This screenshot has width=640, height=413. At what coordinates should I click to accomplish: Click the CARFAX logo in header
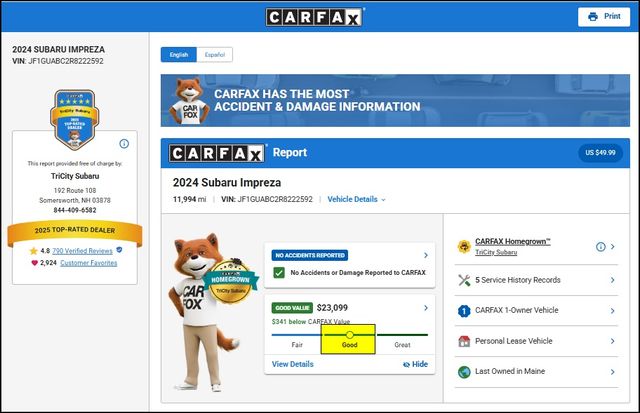click(315, 17)
